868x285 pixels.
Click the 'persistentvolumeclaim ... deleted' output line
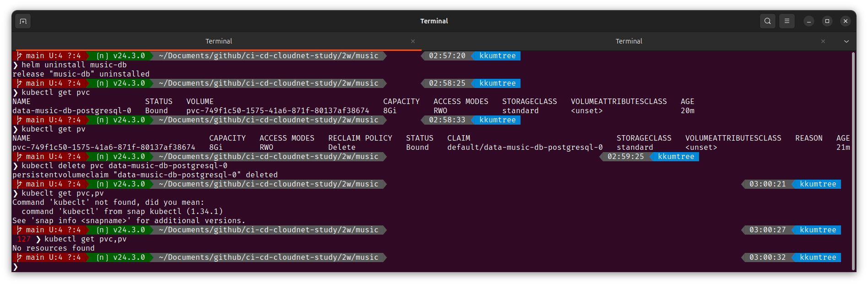tap(145, 175)
